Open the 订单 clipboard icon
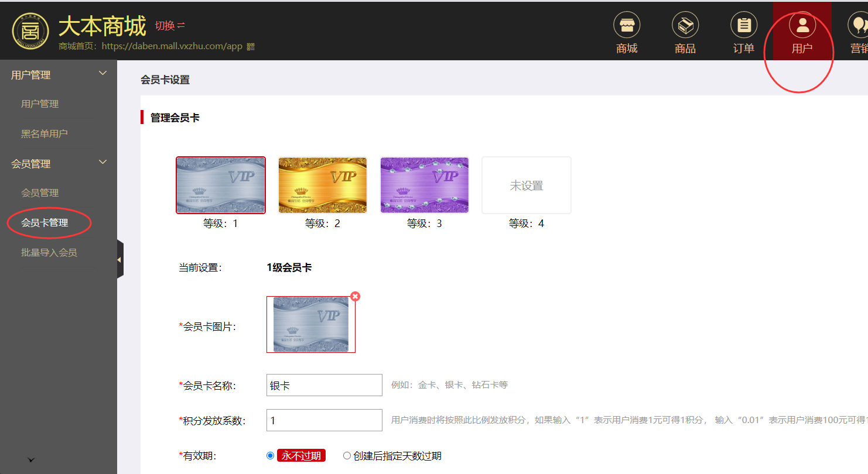Viewport: 868px width, 474px height. pos(743,26)
